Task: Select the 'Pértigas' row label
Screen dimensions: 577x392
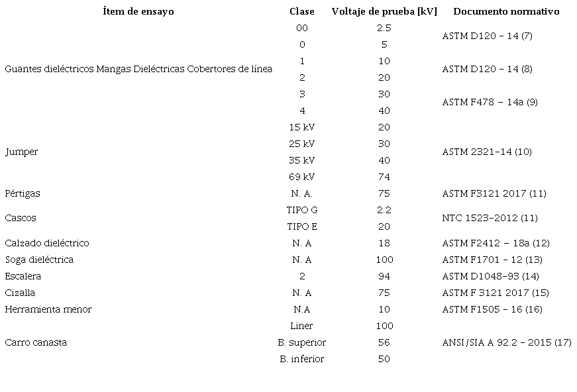Action: pos(23,193)
